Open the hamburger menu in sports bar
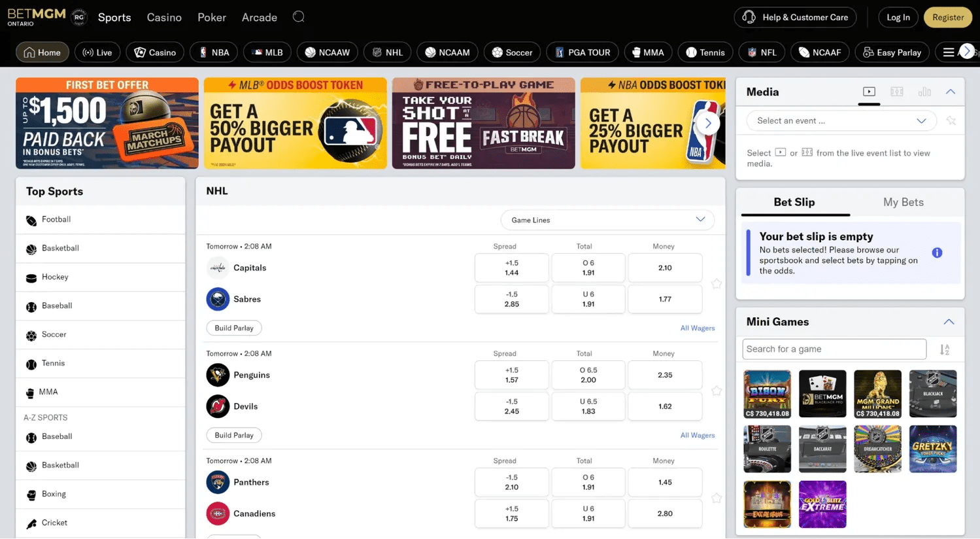The width and height of the screenshot is (980, 539). (x=949, y=52)
